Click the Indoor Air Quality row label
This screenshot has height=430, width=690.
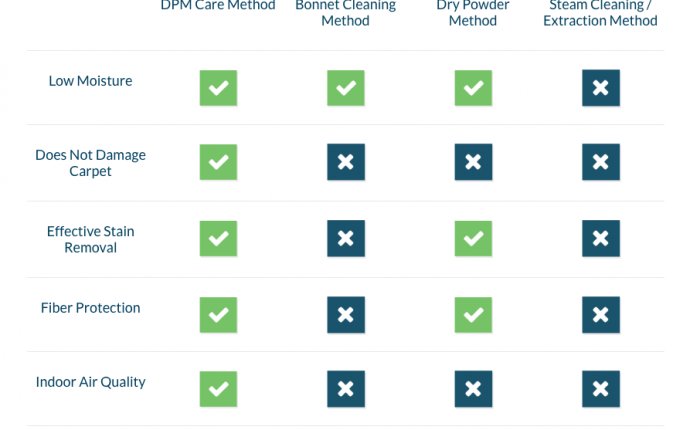[91, 382]
